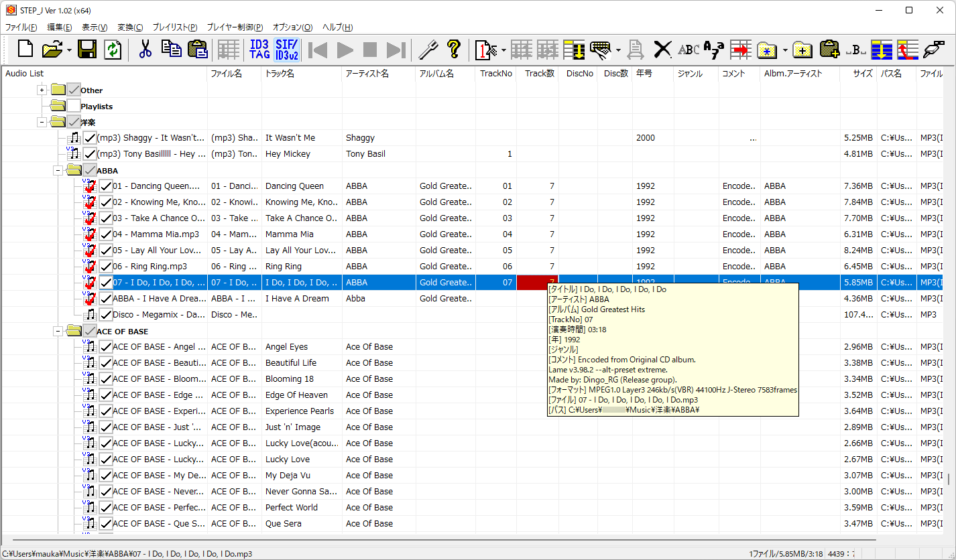
Task: Skip to the next track
Action: click(x=396, y=49)
